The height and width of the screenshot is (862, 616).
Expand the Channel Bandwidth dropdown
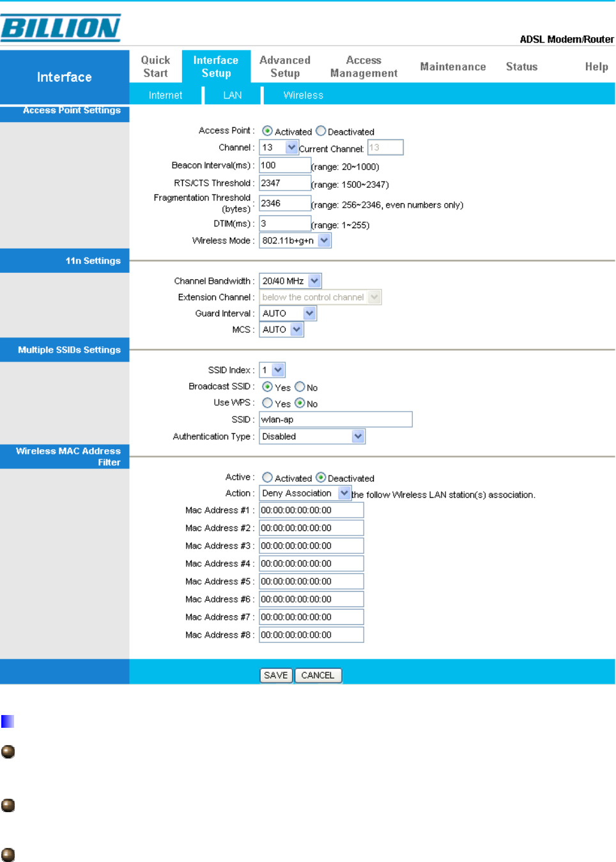pos(290,281)
